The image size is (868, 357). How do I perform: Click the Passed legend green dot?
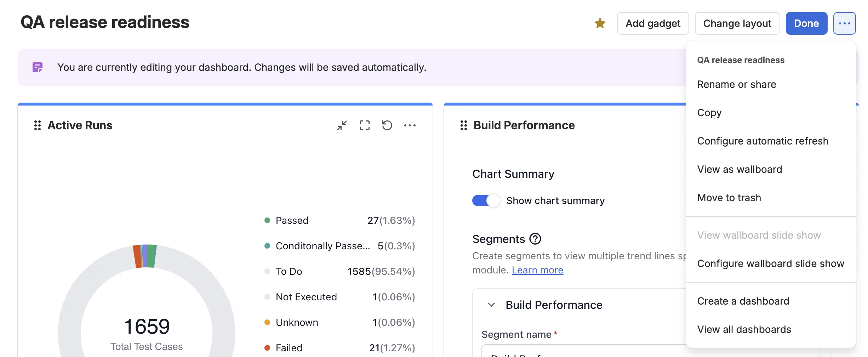point(267,220)
